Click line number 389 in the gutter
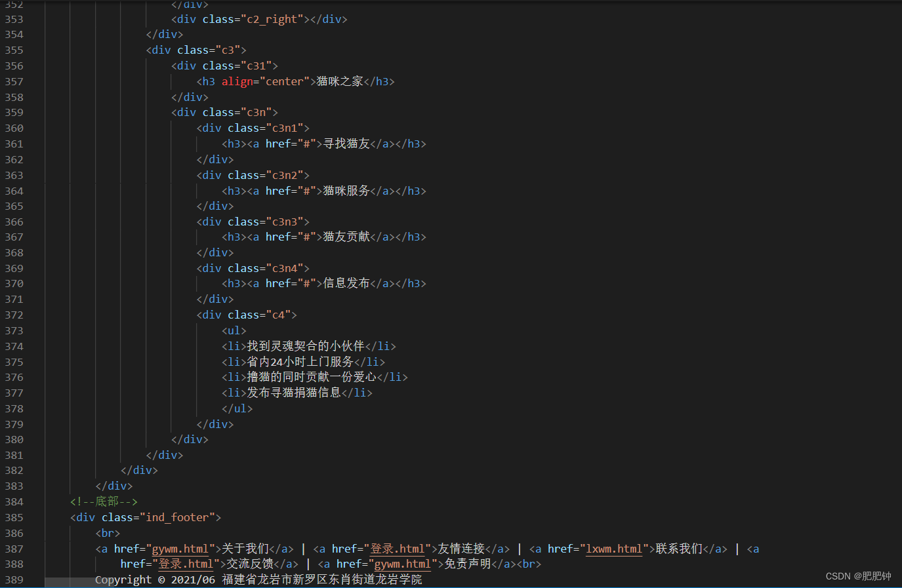 click(x=14, y=579)
